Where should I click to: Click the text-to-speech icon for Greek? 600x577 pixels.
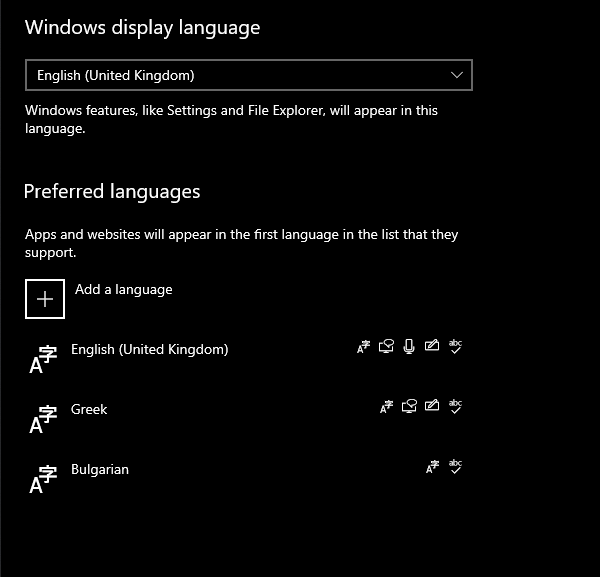(409, 407)
